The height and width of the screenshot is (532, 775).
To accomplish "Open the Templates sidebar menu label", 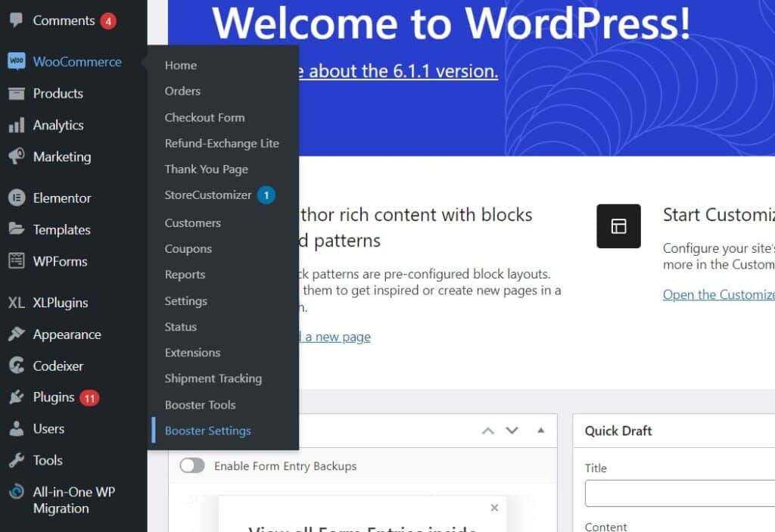I will pyautogui.click(x=62, y=230).
